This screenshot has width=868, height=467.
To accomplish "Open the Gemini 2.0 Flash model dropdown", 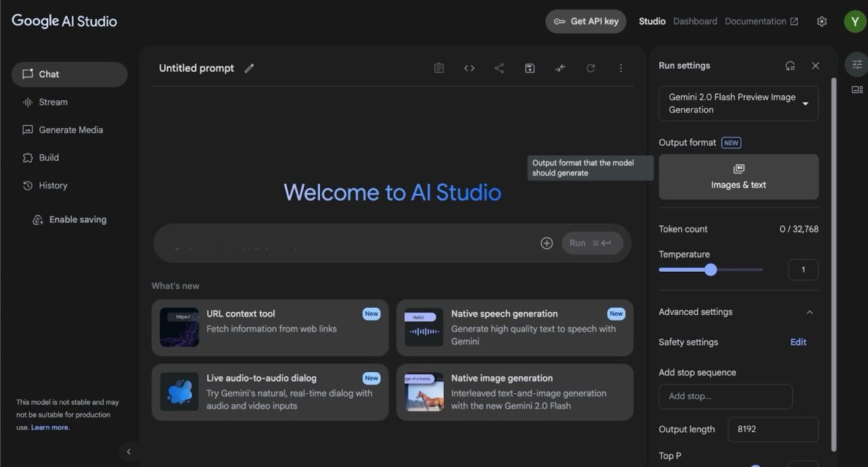I will [x=738, y=104].
